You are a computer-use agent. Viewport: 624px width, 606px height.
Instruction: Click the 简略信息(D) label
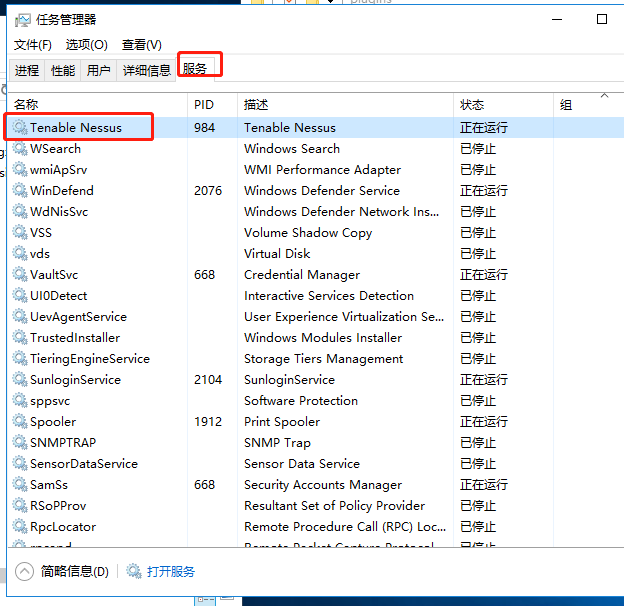(74, 571)
